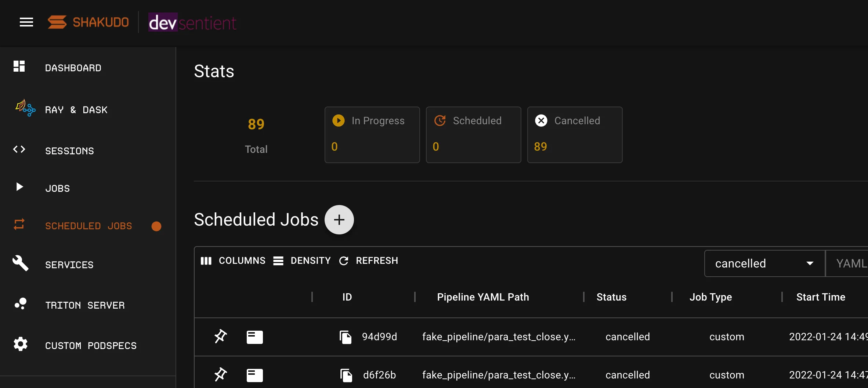Image resolution: width=868 pixels, height=388 pixels.
Task: Select Scheduled Jobs in the sidebar
Action: (88, 226)
